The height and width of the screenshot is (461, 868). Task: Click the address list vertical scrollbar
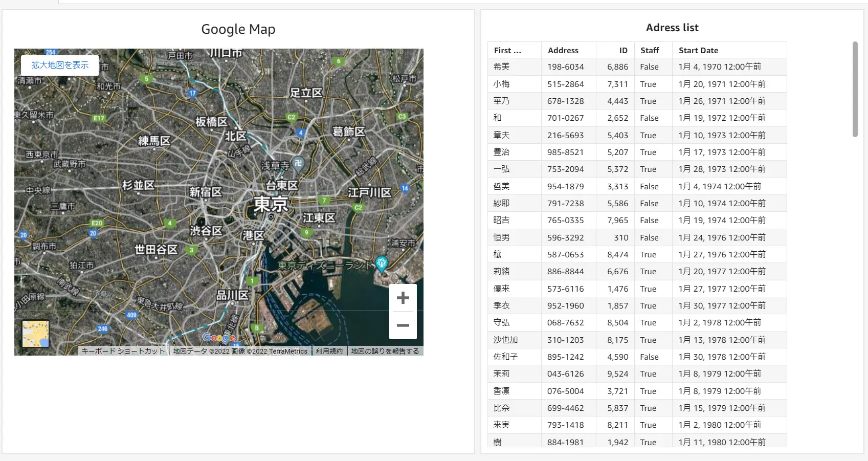tap(855, 90)
